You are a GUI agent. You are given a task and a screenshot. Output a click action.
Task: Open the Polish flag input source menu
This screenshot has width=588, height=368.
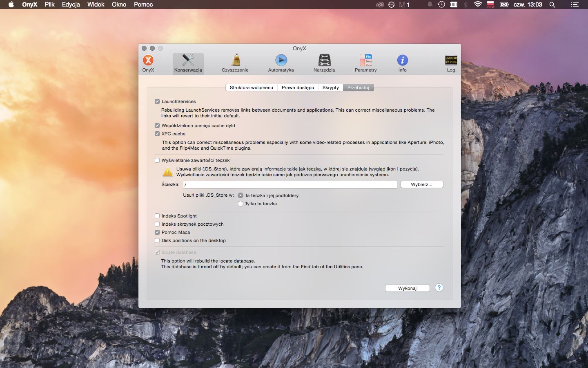490,4
